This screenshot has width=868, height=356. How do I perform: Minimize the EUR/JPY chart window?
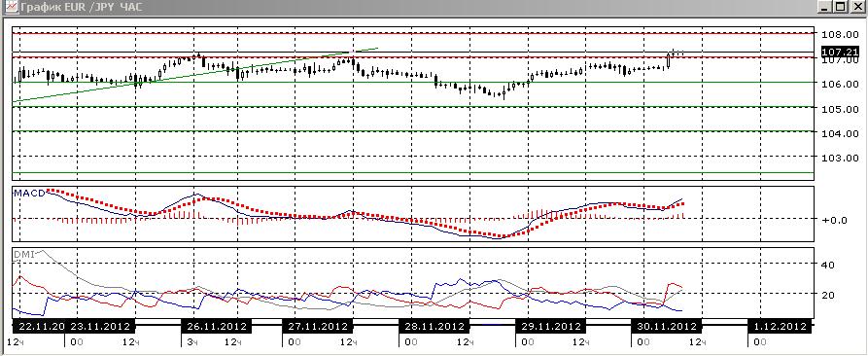[825, 7]
